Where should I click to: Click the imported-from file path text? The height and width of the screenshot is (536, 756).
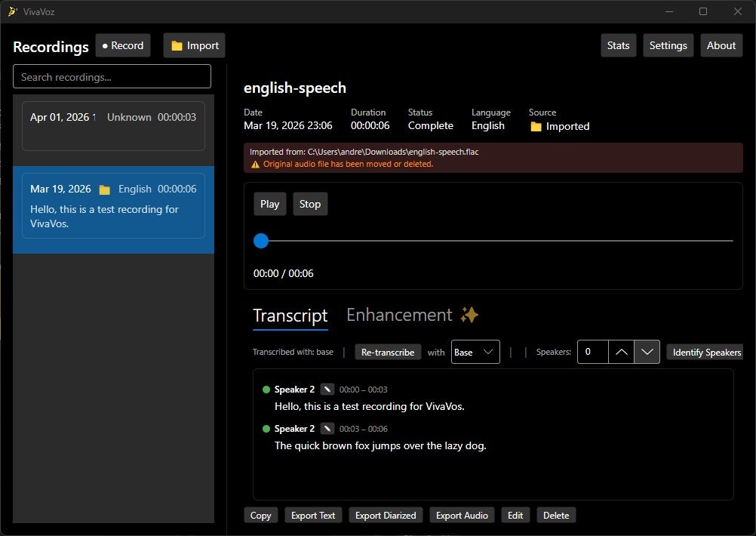pos(364,152)
